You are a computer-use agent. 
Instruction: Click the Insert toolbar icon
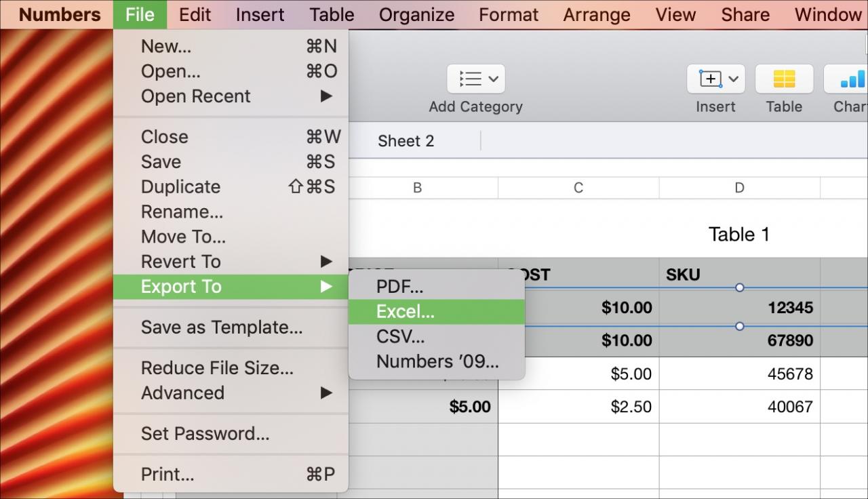(716, 79)
